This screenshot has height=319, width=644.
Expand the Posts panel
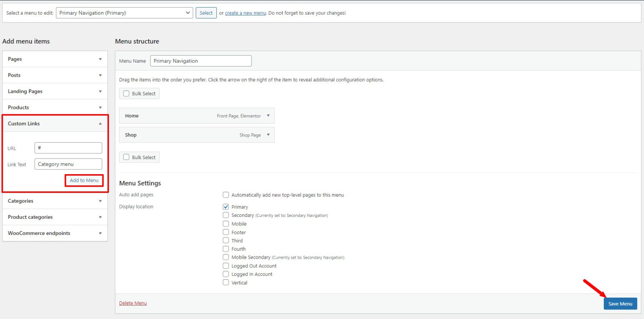55,75
